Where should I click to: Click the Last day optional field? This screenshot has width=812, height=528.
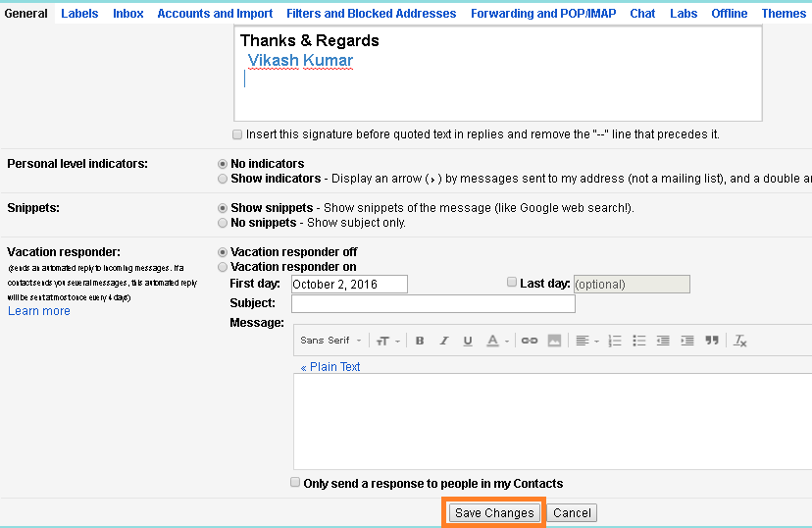click(632, 284)
